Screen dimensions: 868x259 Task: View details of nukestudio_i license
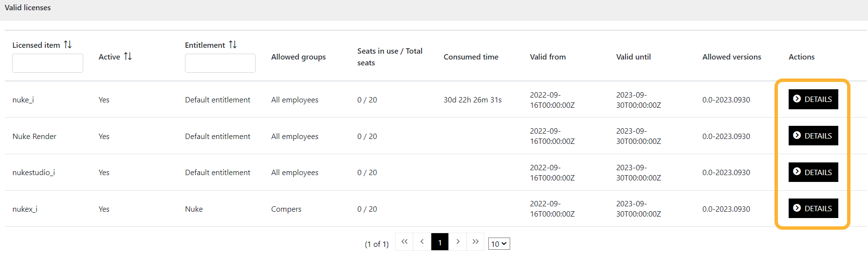tap(813, 172)
